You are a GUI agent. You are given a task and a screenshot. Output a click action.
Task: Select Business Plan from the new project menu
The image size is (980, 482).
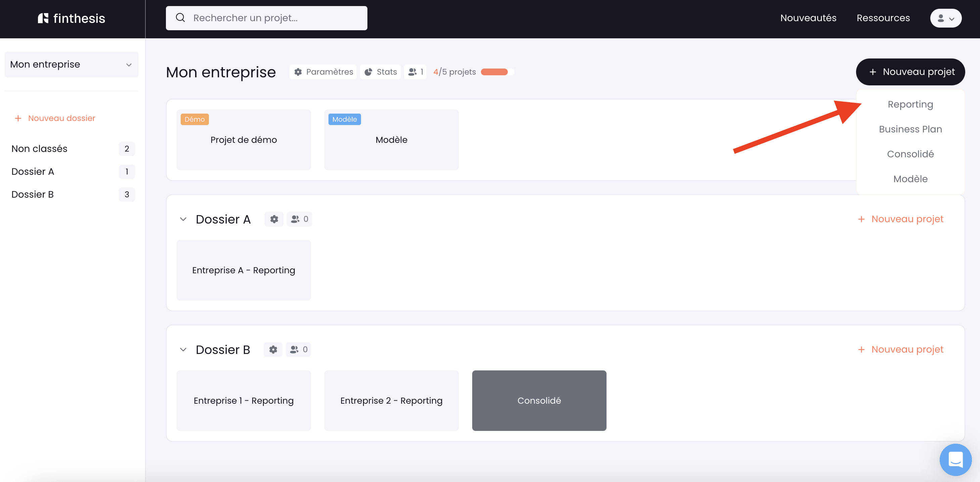pyautogui.click(x=910, y=129)
